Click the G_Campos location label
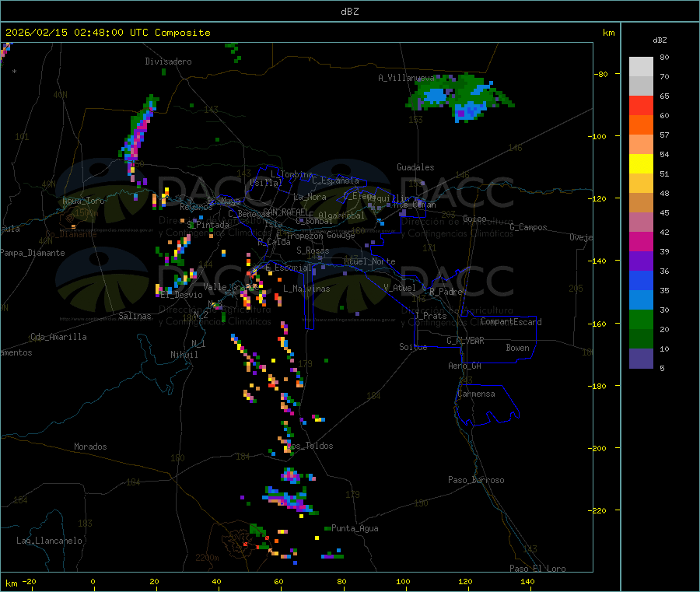The image size is (700, 592). pyautogui.click(x=529, y=227)
